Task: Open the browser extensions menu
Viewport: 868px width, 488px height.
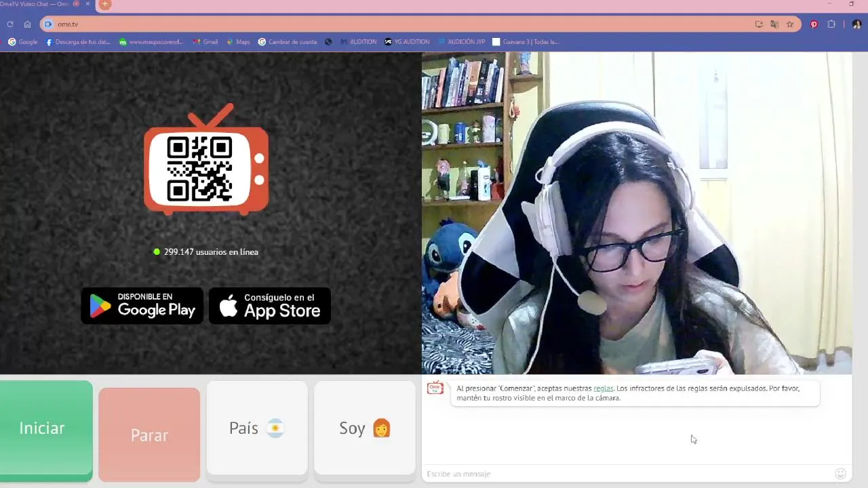Action: coord(831,24)
